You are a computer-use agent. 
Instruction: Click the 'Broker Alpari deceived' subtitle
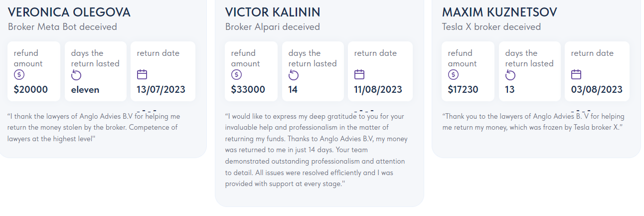(x=273, y=27)
